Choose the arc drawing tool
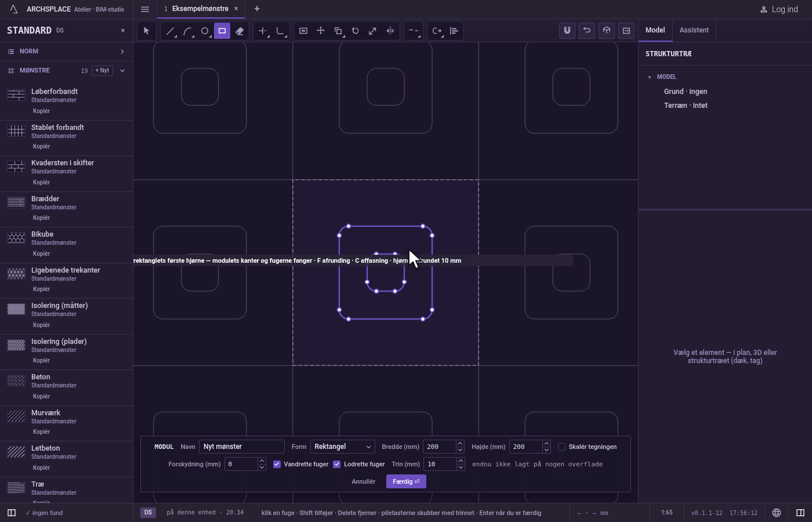Screen dimensions: 812x522 187,31
